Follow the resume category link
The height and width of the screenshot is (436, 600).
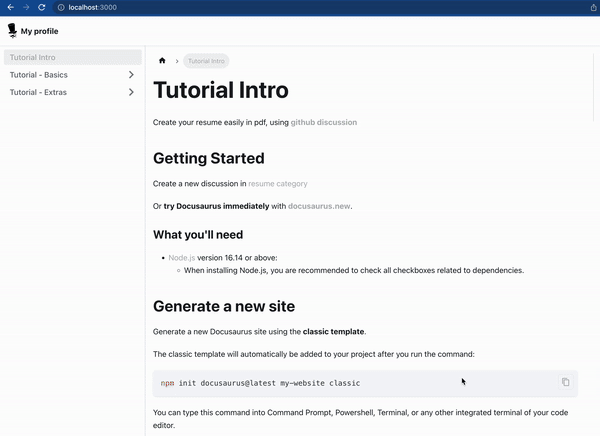[278, 184]
